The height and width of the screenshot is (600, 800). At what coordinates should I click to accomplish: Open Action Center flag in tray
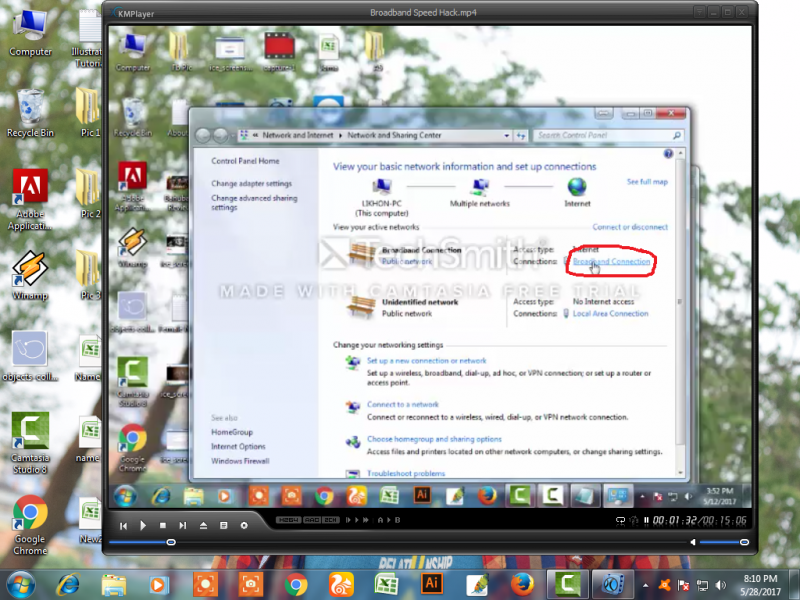[x=684, y=585]
